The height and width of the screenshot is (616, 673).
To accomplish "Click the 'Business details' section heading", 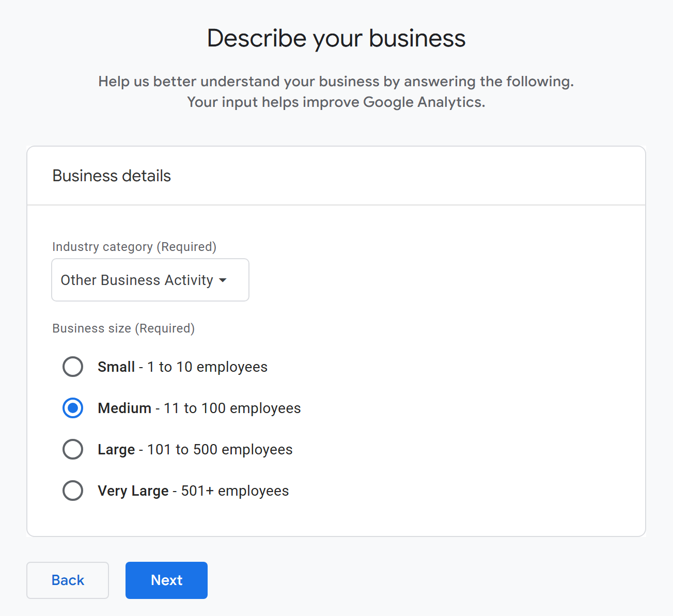I will (x=112, y=176).
